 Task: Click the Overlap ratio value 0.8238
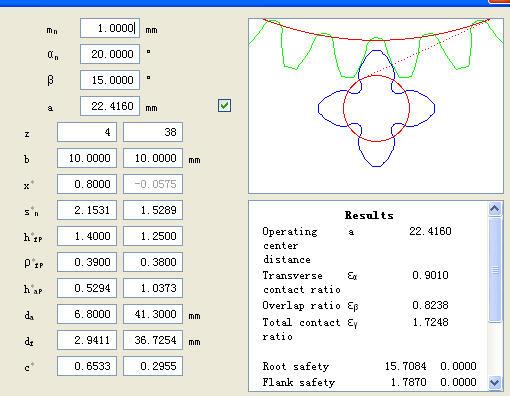[430, 305]
